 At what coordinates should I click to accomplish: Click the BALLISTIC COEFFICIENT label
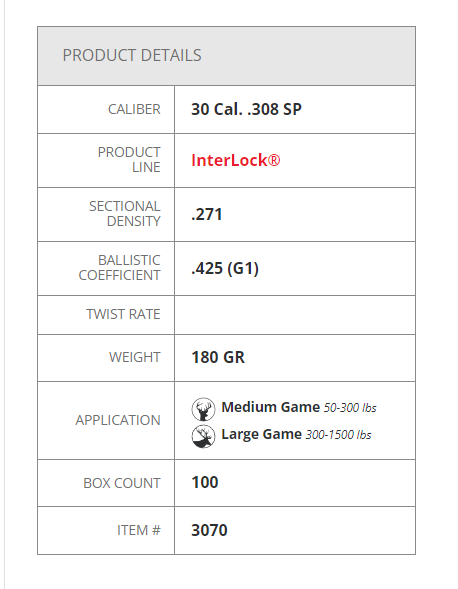(119, 268)
